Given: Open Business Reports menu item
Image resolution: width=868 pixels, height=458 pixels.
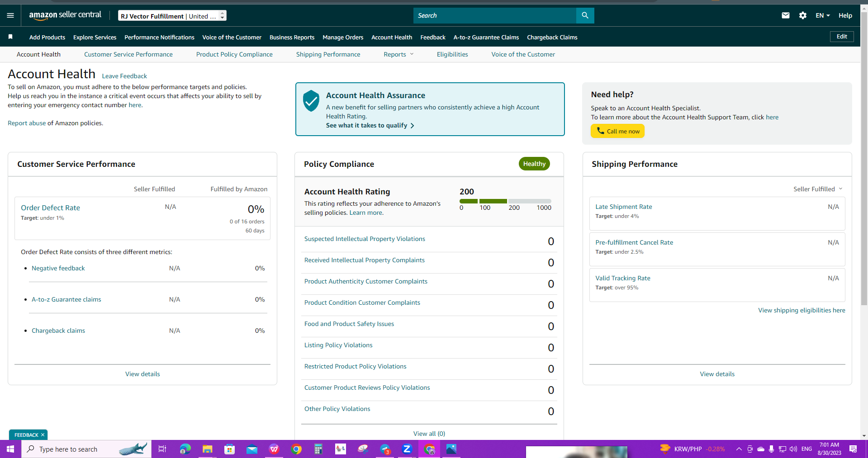Looking at the screenshot, I should coord(292,37).
